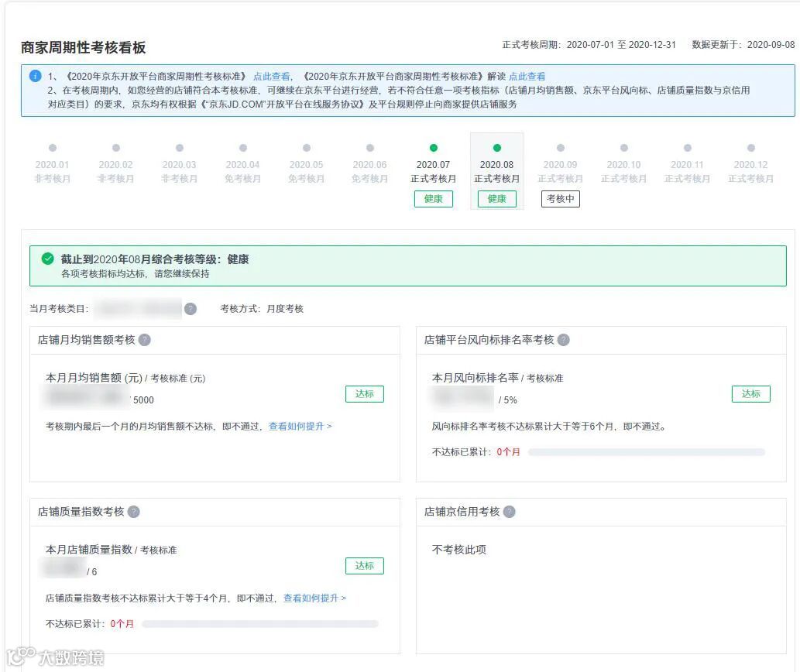Select the 2020.11 timeline dot
The image size is (800, 672).
687,148
